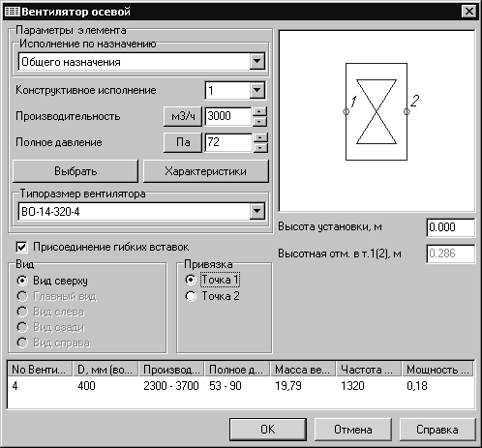
Task: Click the Производод... column header
Action: tap(171, 370)
